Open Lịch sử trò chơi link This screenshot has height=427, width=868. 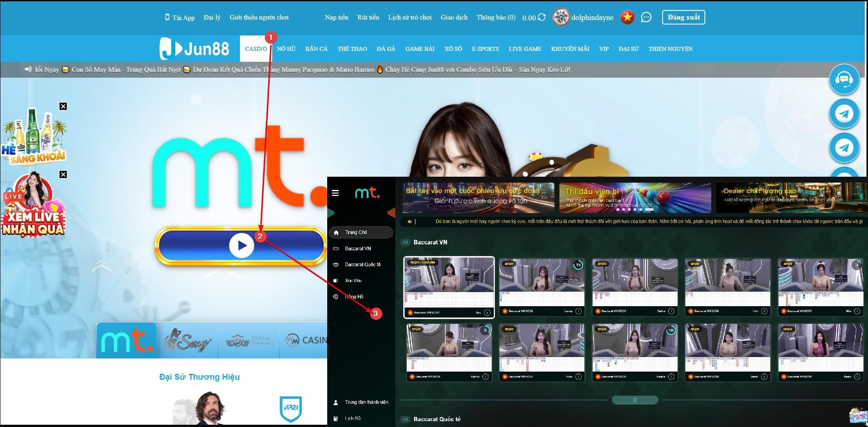(409, 17)
